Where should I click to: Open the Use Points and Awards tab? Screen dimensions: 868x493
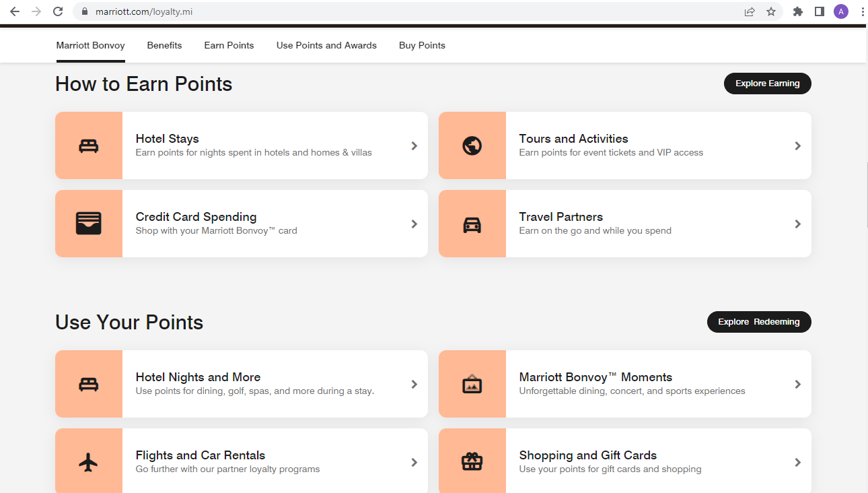326,45
